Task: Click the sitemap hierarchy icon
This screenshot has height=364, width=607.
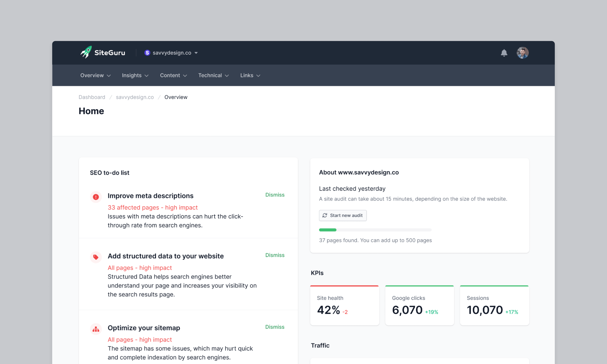Action: pyautogui.click(x=96, y=329)
